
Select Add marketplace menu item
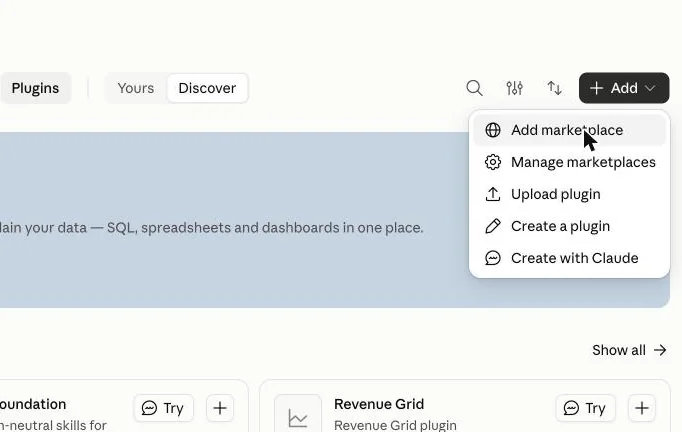tap(569, 130)
